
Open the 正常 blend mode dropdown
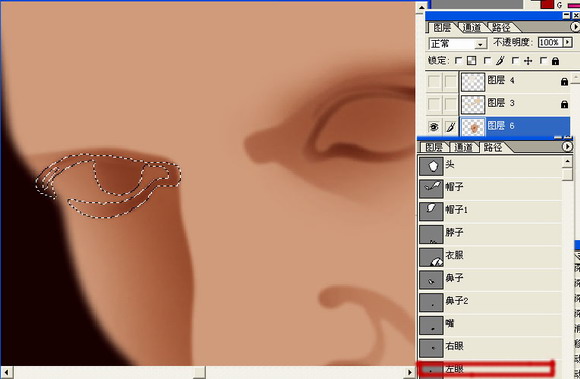click(457, 44)
